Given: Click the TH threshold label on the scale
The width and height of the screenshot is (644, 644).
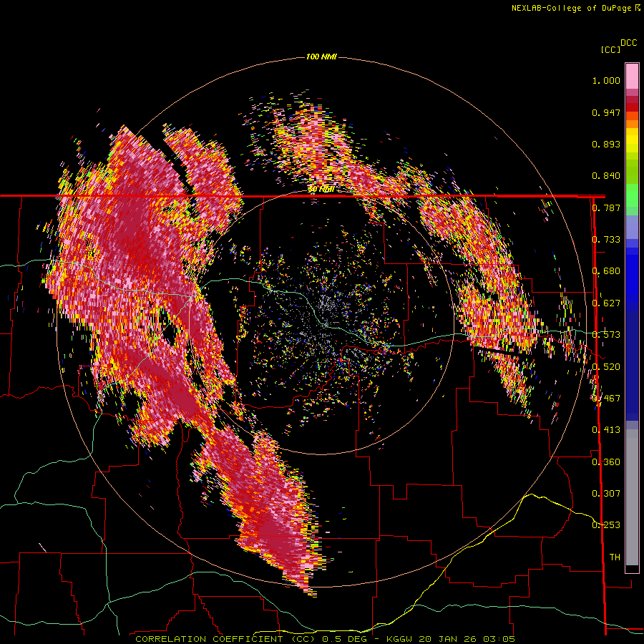Looking at the screenshot, I should [x=615, y=557].
